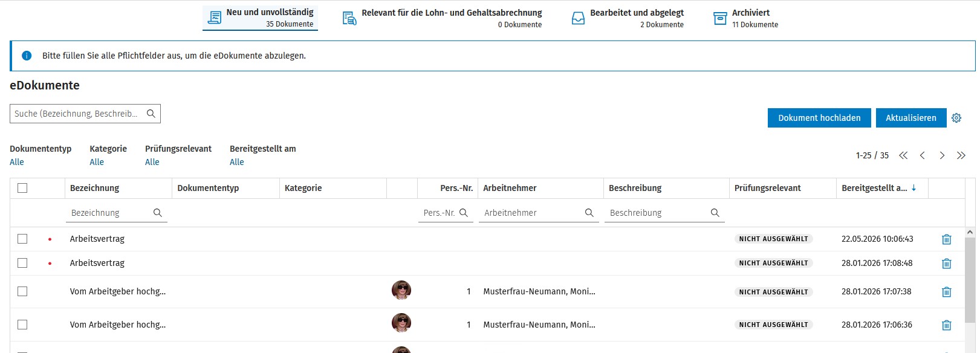Delete document provided 28.01.2026 17:07:38

pyautogui.click(x=947, y=292)
